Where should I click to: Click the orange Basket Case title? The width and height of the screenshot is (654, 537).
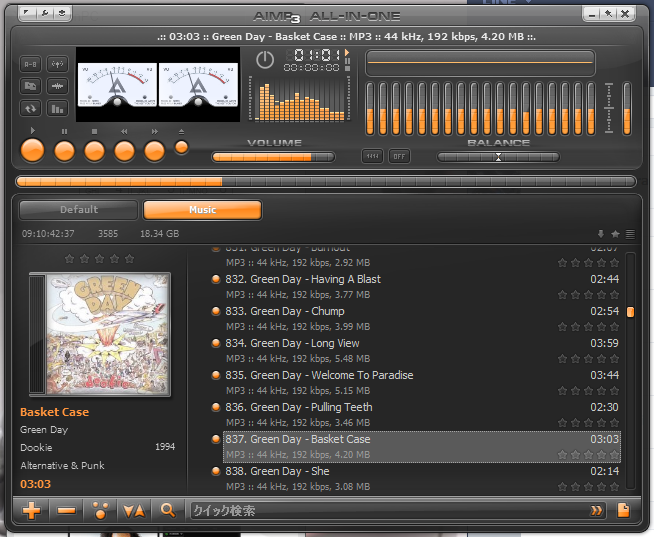[x=55, y=412]
